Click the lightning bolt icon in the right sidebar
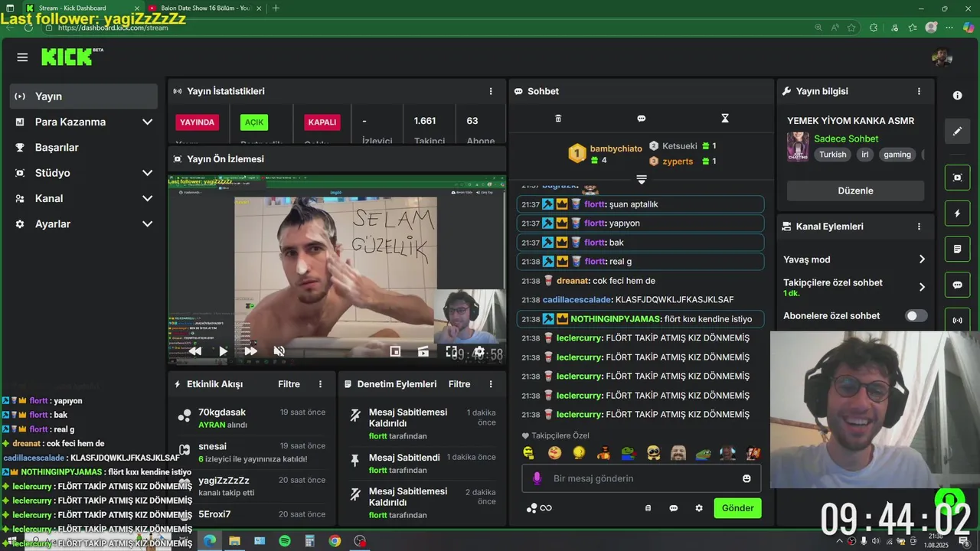The width and height of the screenshot is (980, 551). (x=957, y=214)
